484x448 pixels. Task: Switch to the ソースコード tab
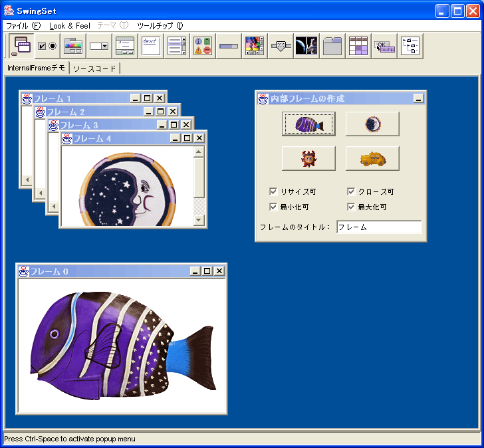pyautogui.click(x=94, y=68)
